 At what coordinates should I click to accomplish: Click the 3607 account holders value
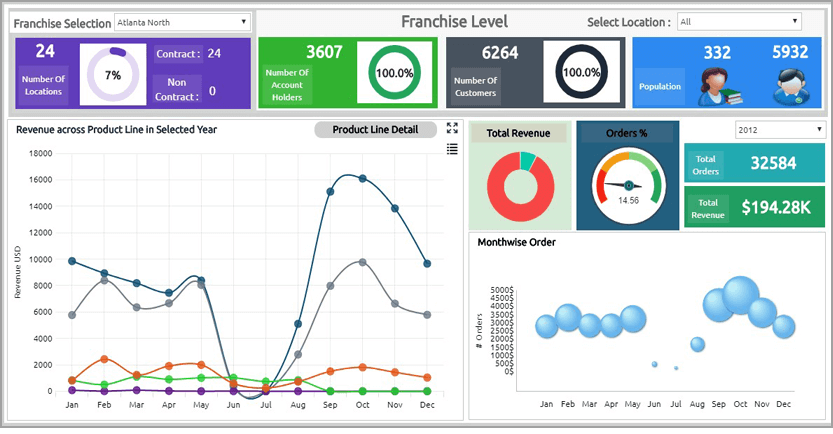click(324, 52)
